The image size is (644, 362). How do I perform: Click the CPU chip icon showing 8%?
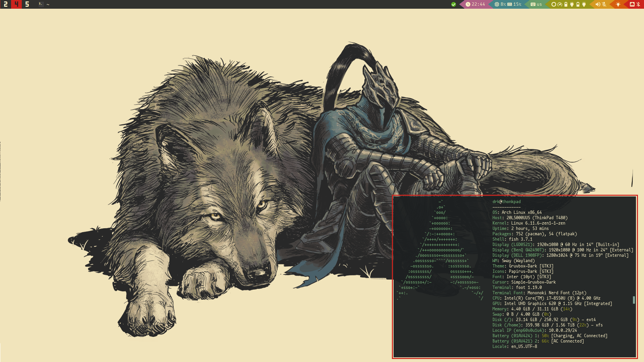pyautogui.click(x=497, y=4)
